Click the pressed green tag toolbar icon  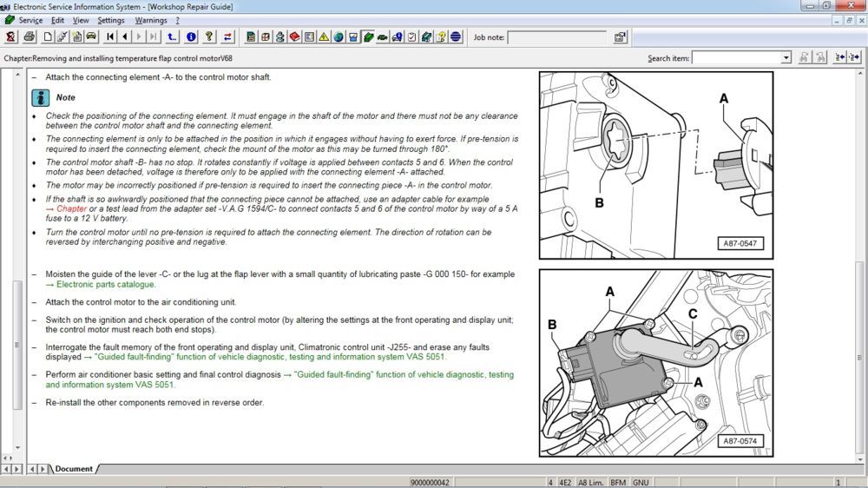coord(368,37)
